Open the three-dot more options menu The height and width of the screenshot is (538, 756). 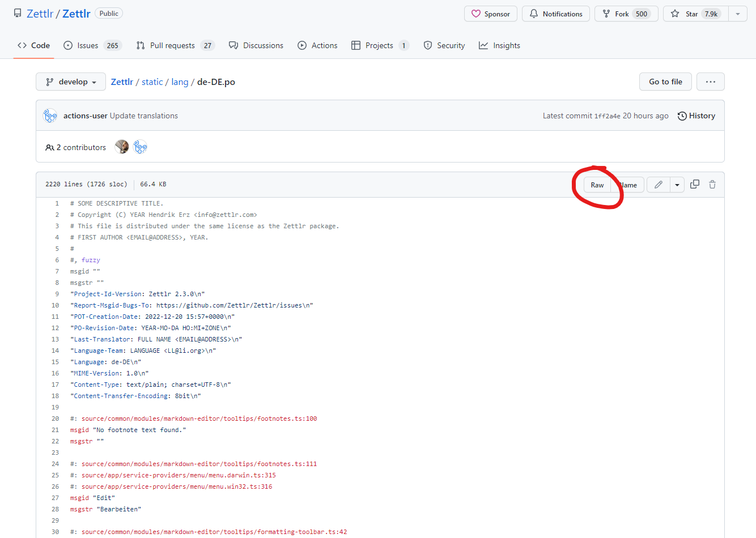pos(711,82)
